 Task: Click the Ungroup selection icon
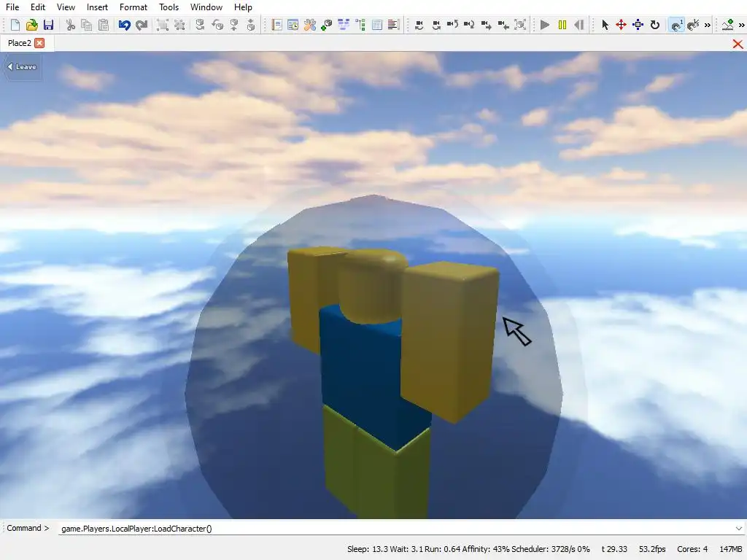coord(179,25)
